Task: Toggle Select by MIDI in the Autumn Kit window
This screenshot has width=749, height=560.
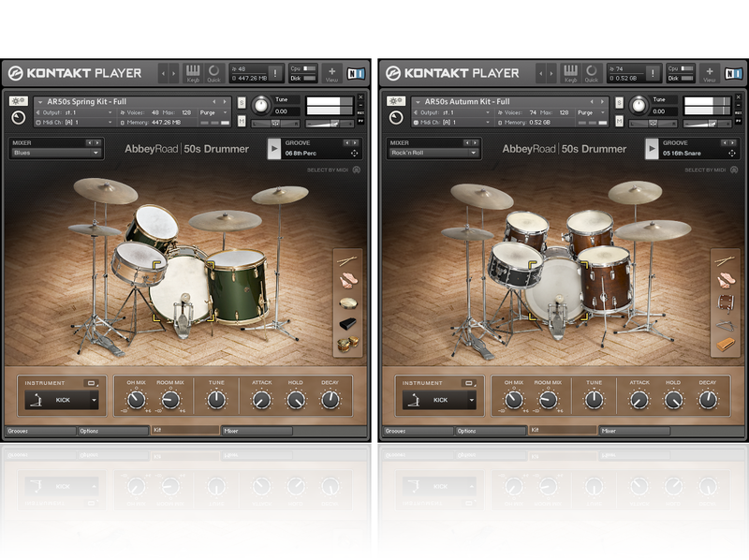Action: tap(733, 169)
